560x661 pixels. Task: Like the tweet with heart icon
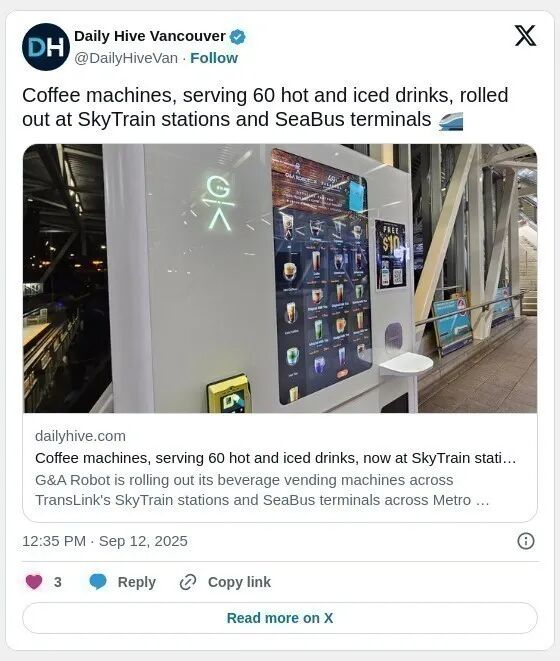pos(34,582)
